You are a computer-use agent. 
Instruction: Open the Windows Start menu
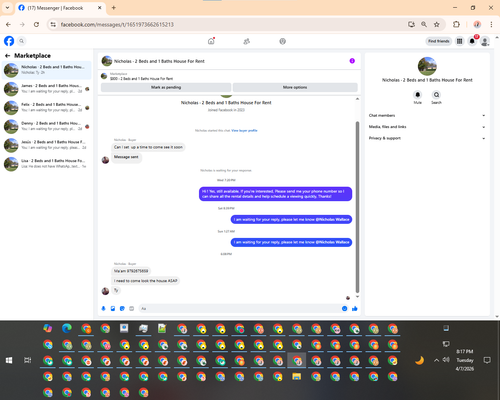pyautogui.click(x=9, y=360)
